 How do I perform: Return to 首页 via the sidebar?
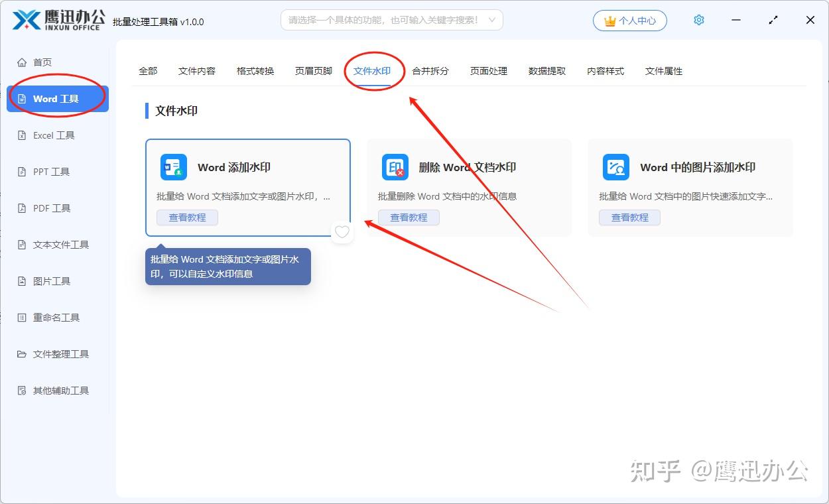pos(41,62)
